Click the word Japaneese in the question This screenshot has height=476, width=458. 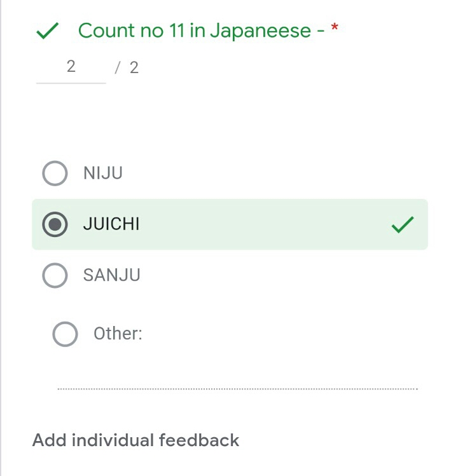click(260, 31)
